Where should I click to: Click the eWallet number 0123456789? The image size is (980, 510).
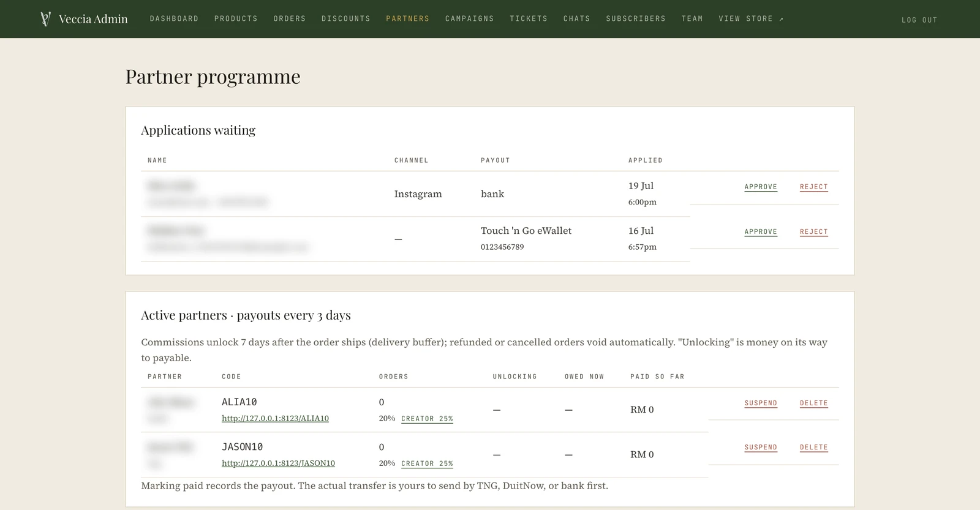(x=502, y=247)
